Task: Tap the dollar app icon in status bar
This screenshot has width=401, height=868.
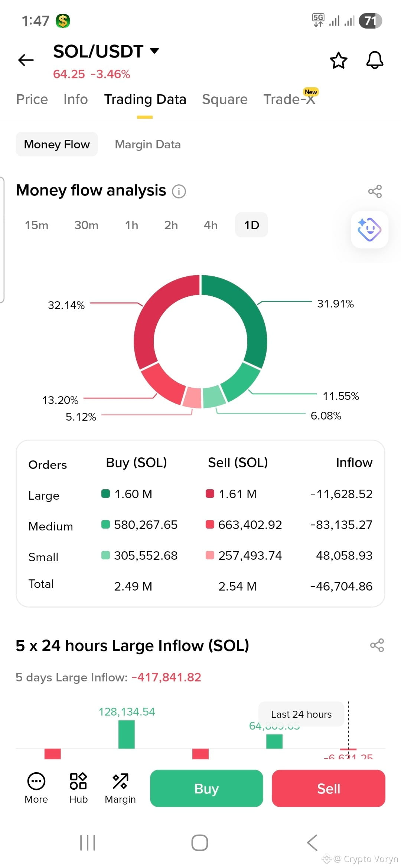Action: (x=63, y=21)
